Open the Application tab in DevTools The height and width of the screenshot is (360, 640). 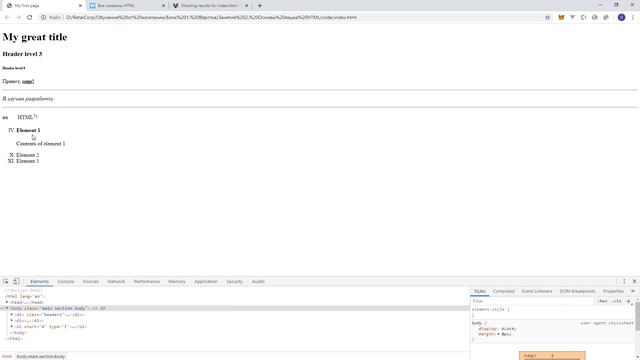coord(206,282)
